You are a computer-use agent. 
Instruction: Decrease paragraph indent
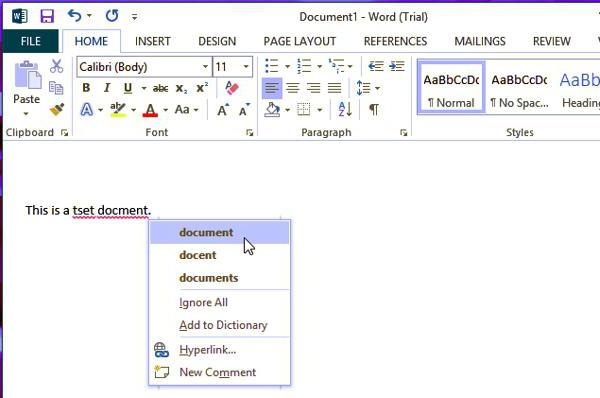pos(376,66)
